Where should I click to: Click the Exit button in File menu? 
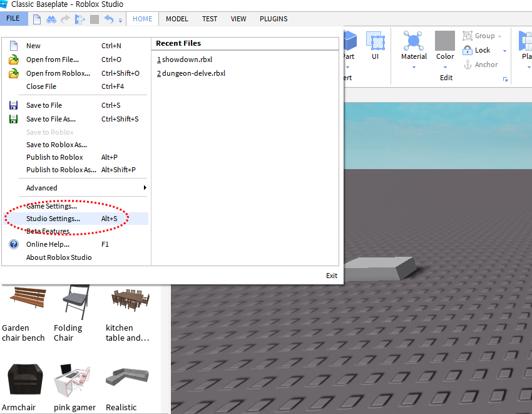click(x=332, y=276)
